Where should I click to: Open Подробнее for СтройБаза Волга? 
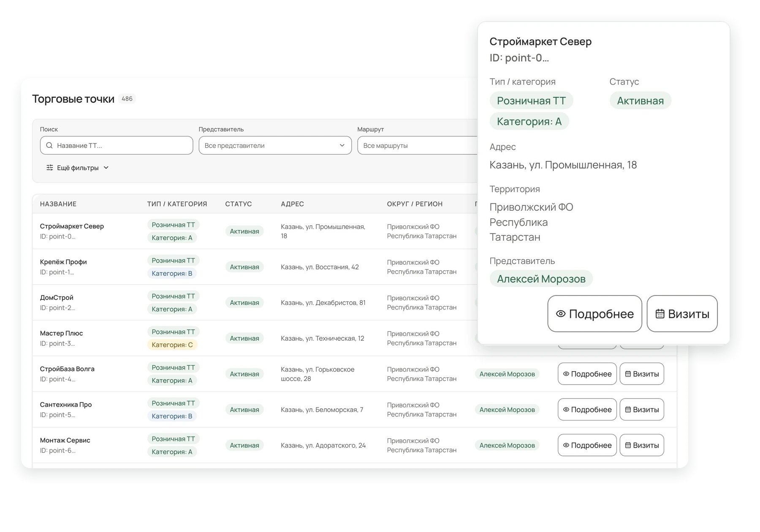587,374
